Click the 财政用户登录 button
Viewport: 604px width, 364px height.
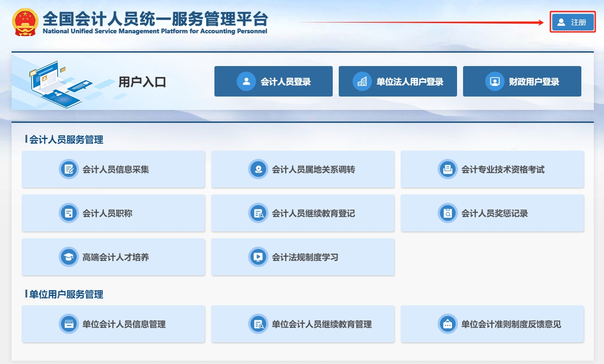522,81
